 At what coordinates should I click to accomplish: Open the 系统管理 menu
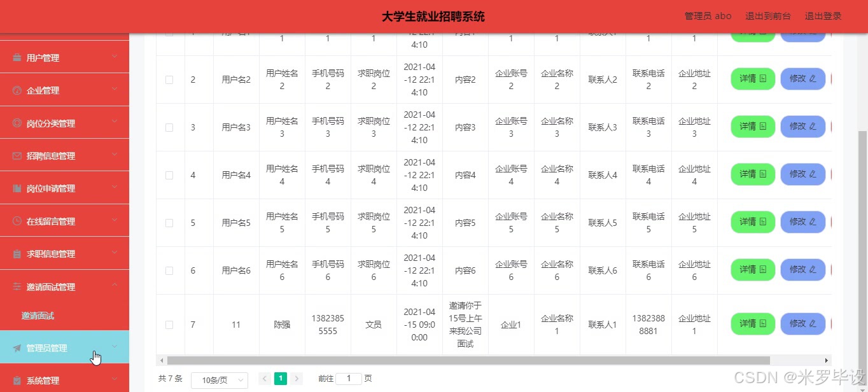[x=64, y=381]
